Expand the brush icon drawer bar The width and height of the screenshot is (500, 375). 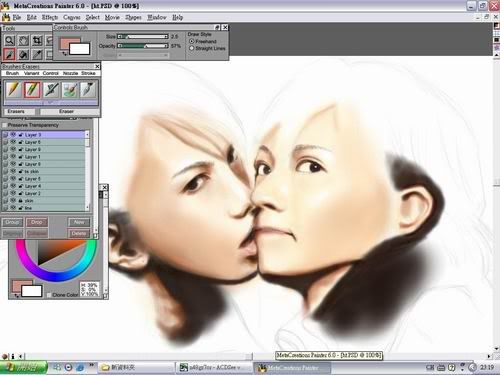click(51, 103)
